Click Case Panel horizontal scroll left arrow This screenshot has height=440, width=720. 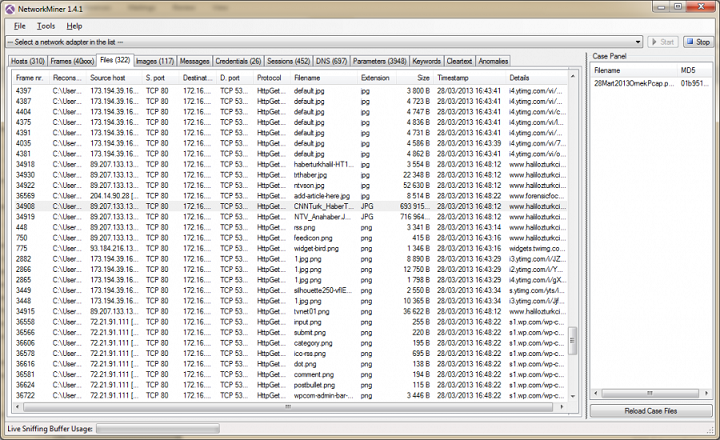[x=596, y=393]
